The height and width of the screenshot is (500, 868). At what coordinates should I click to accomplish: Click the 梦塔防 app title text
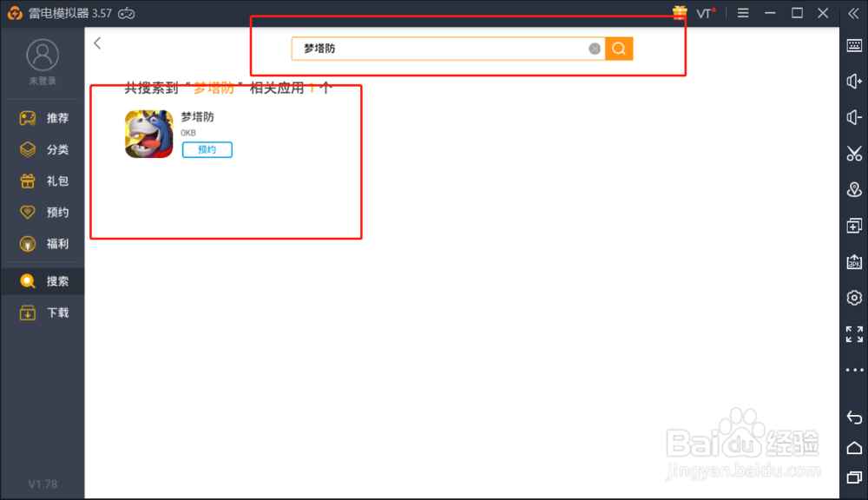[x=198, y=117]
